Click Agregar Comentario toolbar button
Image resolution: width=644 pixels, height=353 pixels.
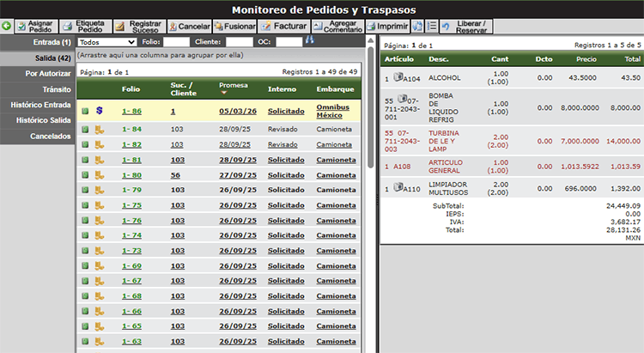pyautogui.click(x=337, y=27)
